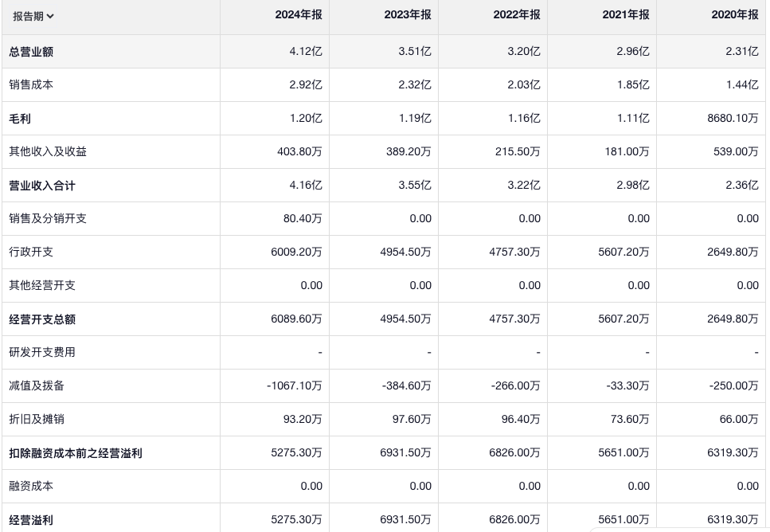Click the 2024年报 column header
This screenshot has width=770, height=532.
298,15
